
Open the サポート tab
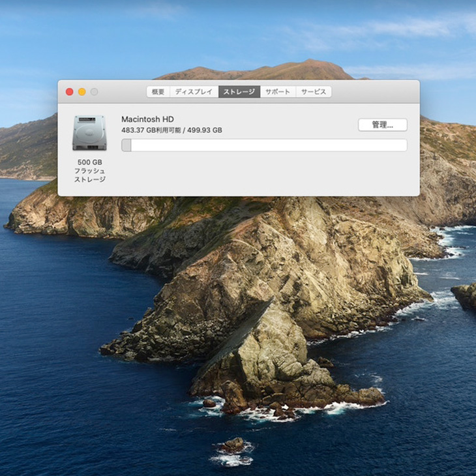(x=278, y=92)
